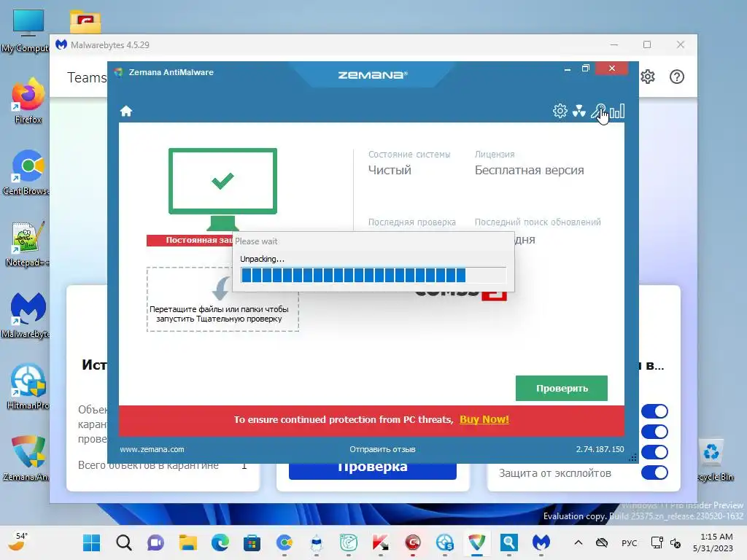Click the green Проверить button
Screen dimensions: 747x560
click(561, 388)
